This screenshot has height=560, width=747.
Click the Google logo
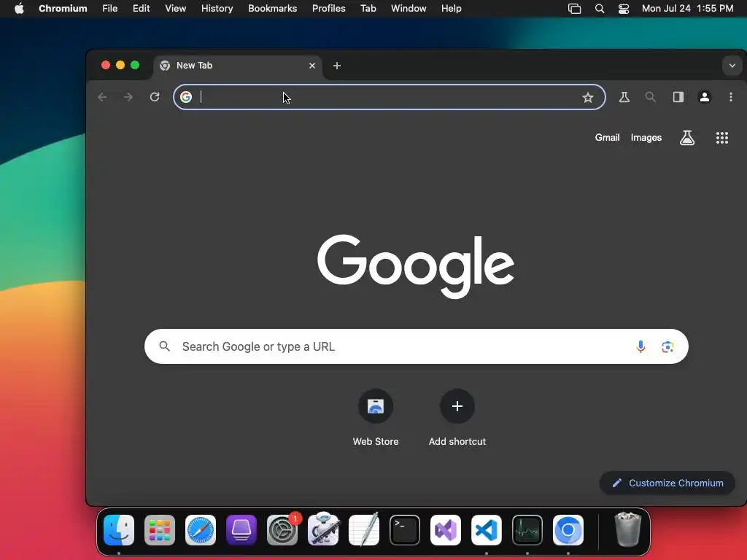click(x=415, y=265)
